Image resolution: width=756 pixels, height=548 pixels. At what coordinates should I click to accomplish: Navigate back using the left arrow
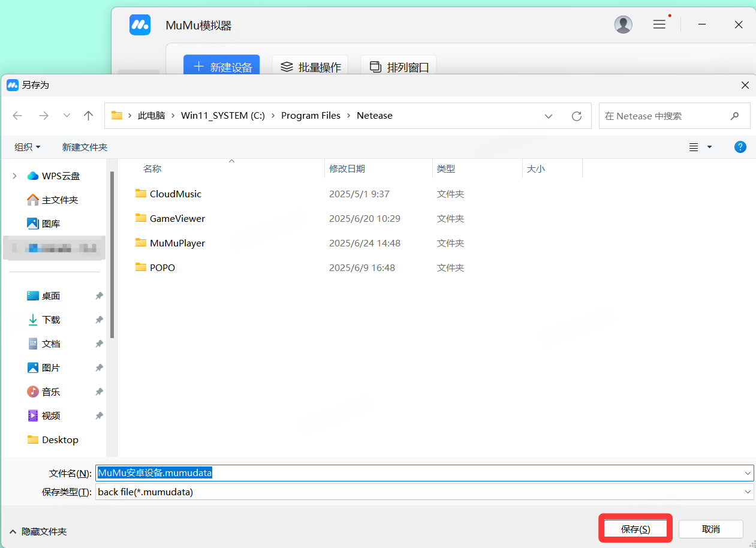pos(17,115)
